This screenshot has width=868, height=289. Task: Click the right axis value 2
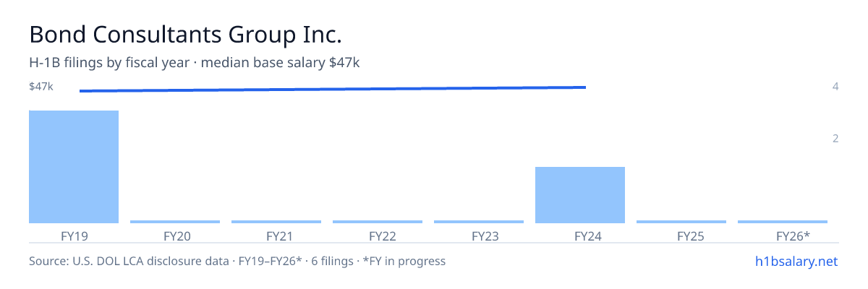(835, 139)
